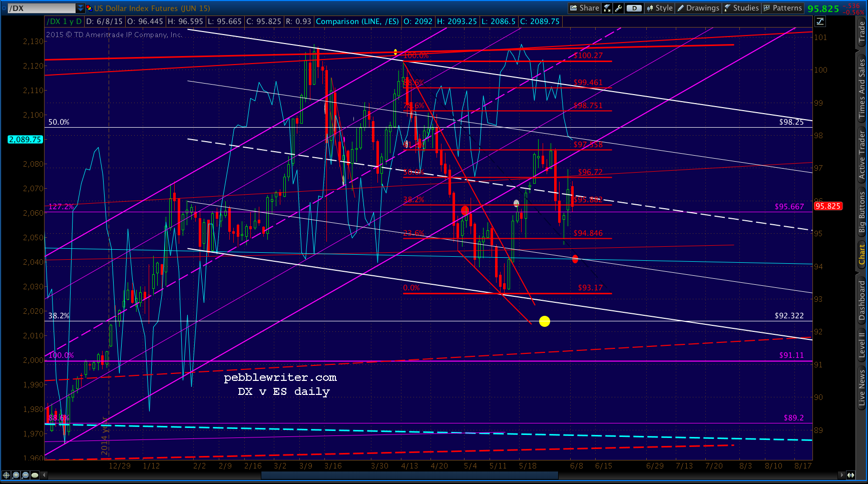Open the Times And Sales side tab
The width and height of the screenshot is (868, 484).
(861, 89)
